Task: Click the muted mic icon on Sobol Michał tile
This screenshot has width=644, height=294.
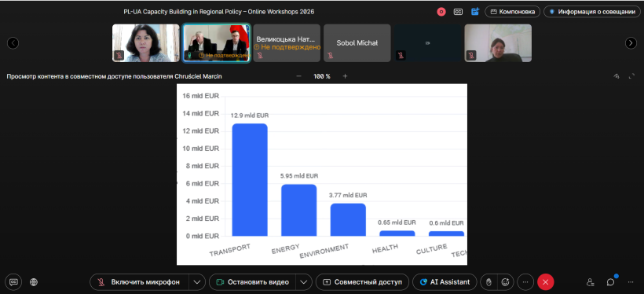Action: [330, 56]
